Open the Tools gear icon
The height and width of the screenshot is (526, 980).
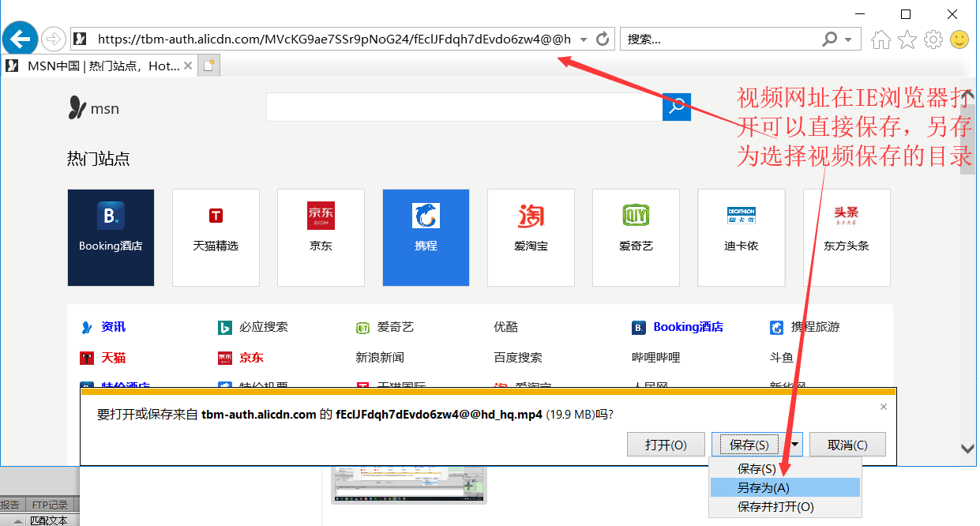coord(933,39)
